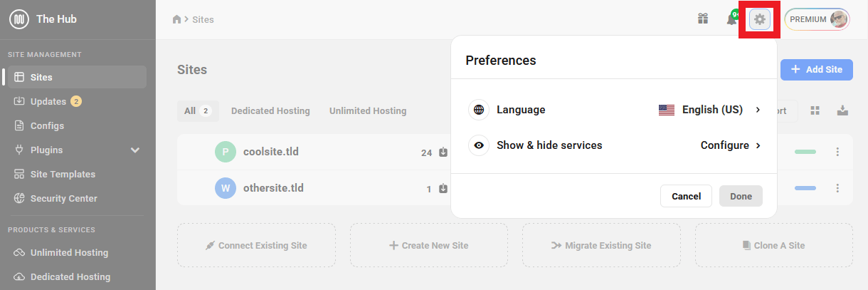The image size is (868, 290).
Task: Select the Unlimited Hosting filter tab
Action: [368, 110]
